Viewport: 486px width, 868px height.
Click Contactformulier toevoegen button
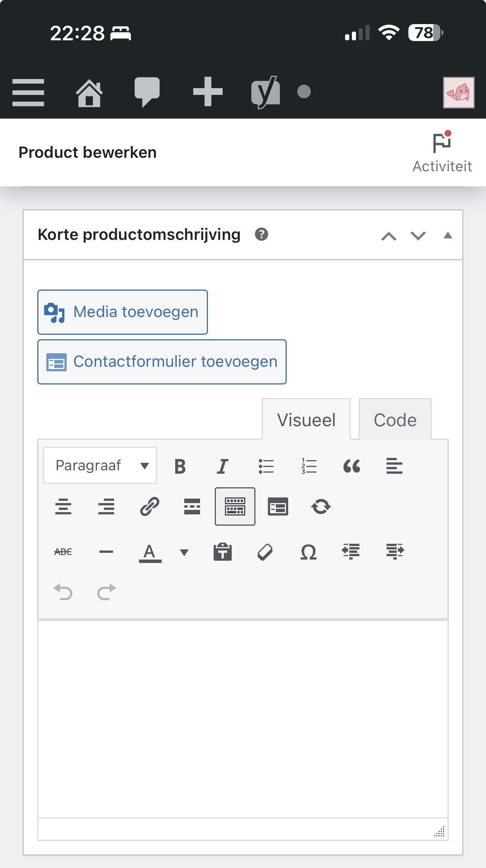pos(162,362)
